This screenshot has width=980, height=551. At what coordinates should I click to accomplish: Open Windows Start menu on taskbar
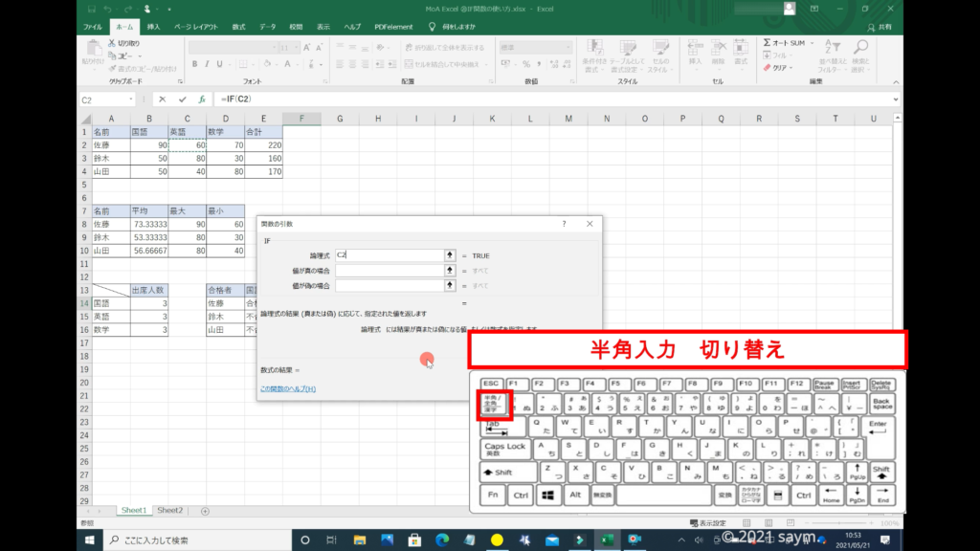[x=89, y=540]
